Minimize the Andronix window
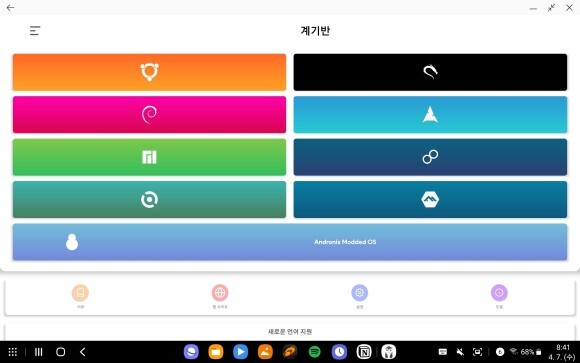Image resolution: width=580 pixels, height=363 pixels. [533, 8]
